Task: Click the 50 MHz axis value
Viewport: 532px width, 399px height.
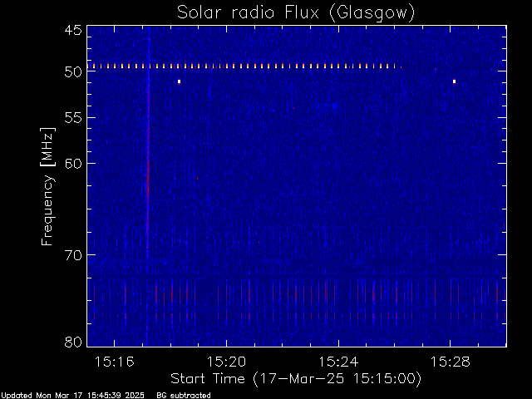Action: [x=73, y=72]
